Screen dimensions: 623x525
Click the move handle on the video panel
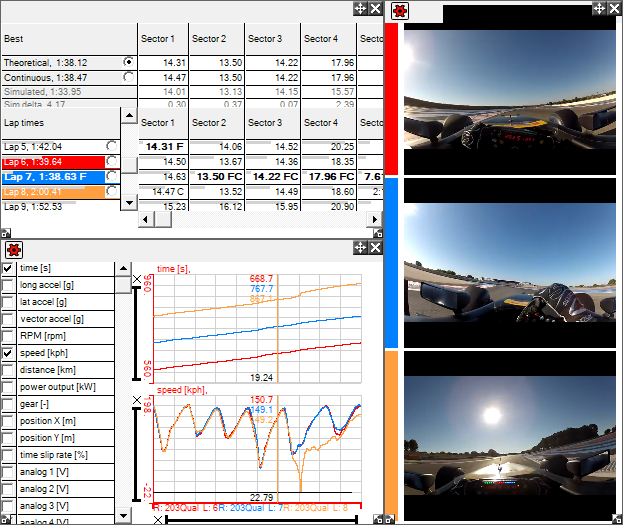599,8
